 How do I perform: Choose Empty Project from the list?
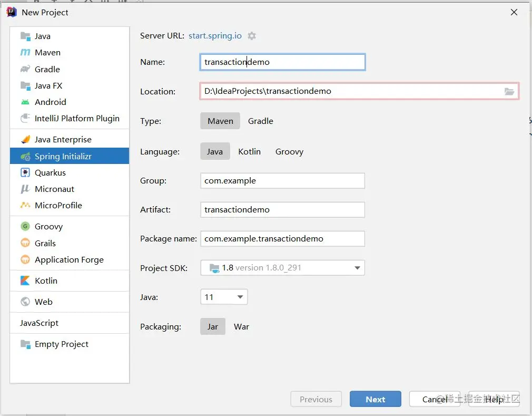tap(61, 344)
